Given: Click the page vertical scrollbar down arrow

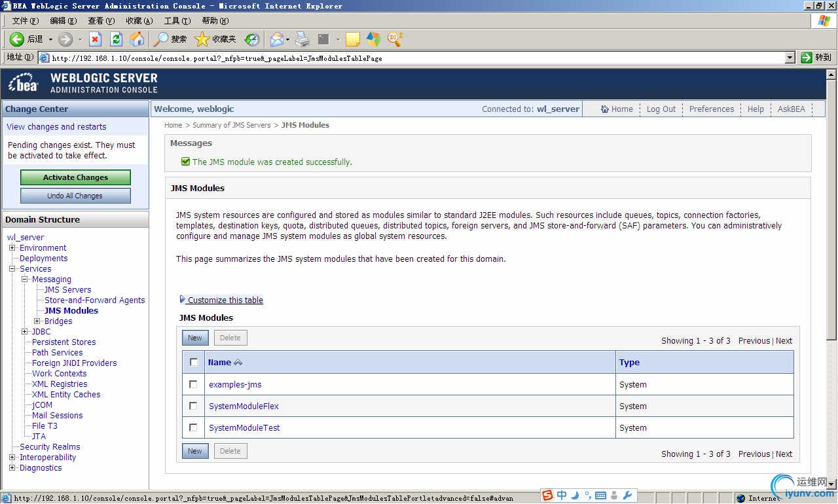Looking at the screenshot, I should 831,484.
